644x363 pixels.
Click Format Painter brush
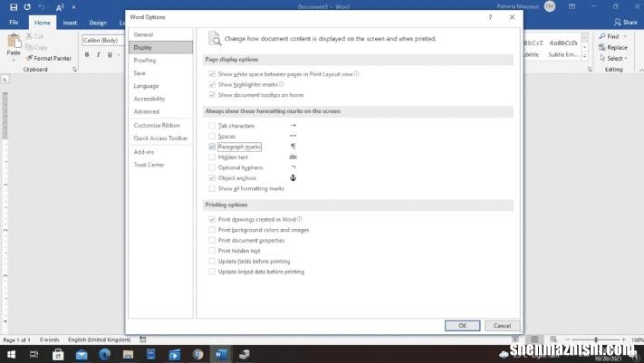coord(49,58)
